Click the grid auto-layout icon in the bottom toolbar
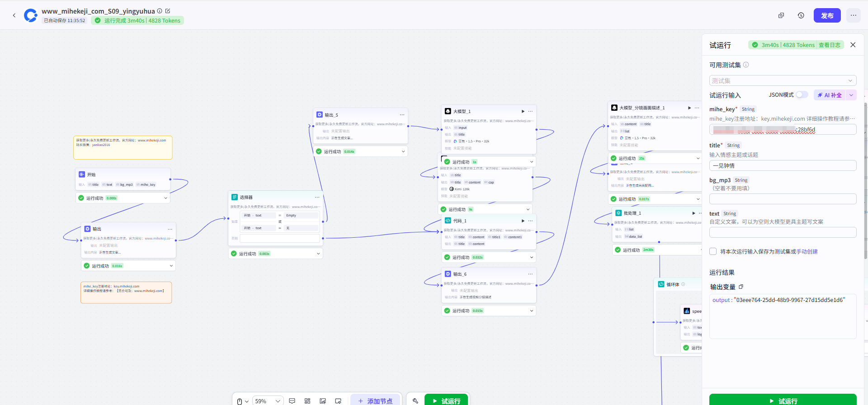This screenshot has width=868, height=405. pyautogui.click(x=307, y=401)
